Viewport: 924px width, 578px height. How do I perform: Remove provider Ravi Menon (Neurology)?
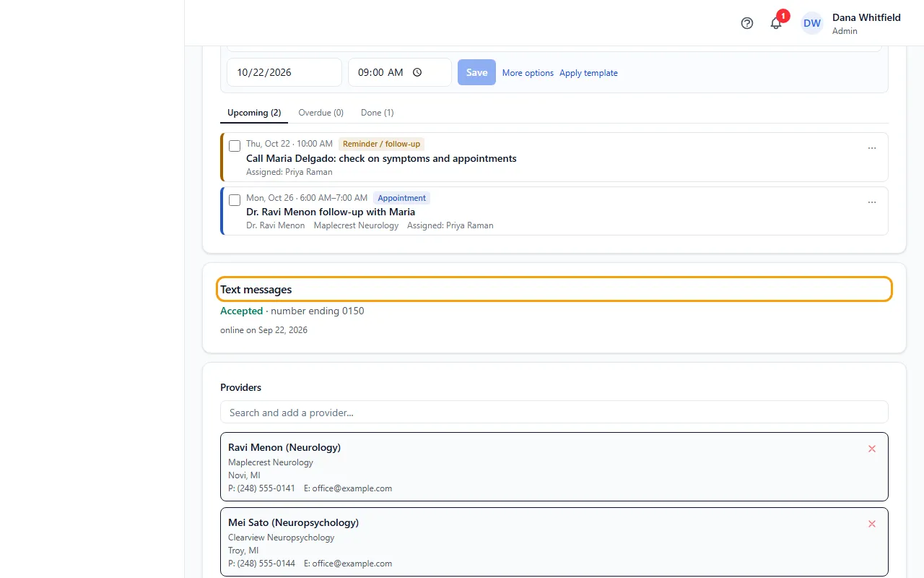(x=872, y=449)
